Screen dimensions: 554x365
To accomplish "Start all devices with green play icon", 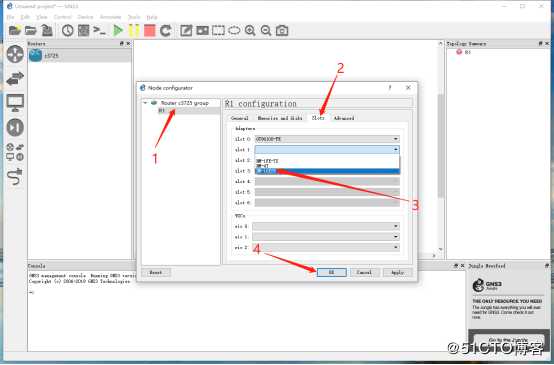I will tap(118, 31).
